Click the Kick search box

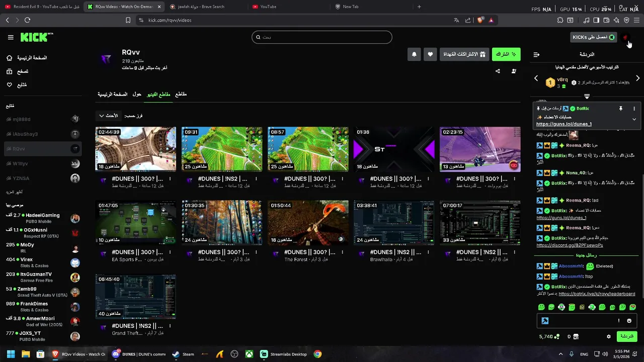click(322, 37)
